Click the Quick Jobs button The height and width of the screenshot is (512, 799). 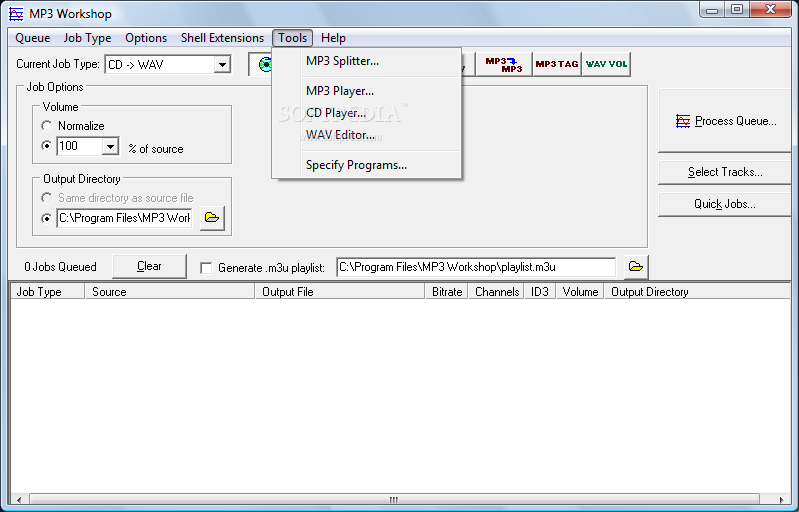[x=726, y=204]
